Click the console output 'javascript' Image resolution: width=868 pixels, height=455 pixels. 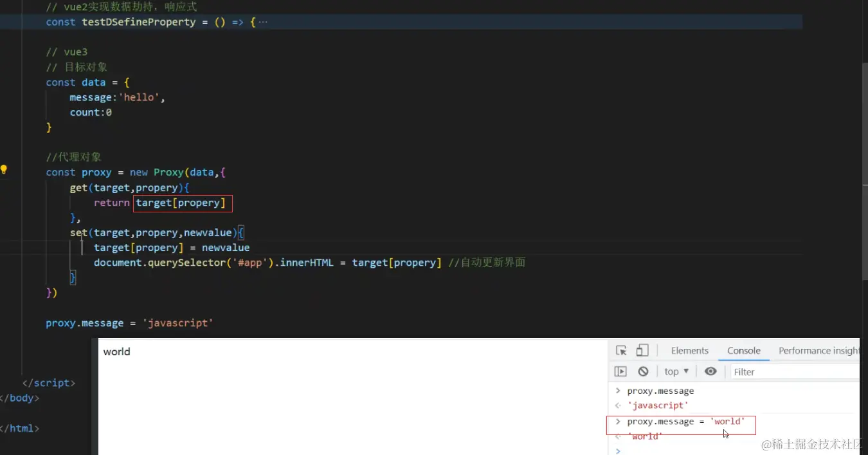click(658, 405)
